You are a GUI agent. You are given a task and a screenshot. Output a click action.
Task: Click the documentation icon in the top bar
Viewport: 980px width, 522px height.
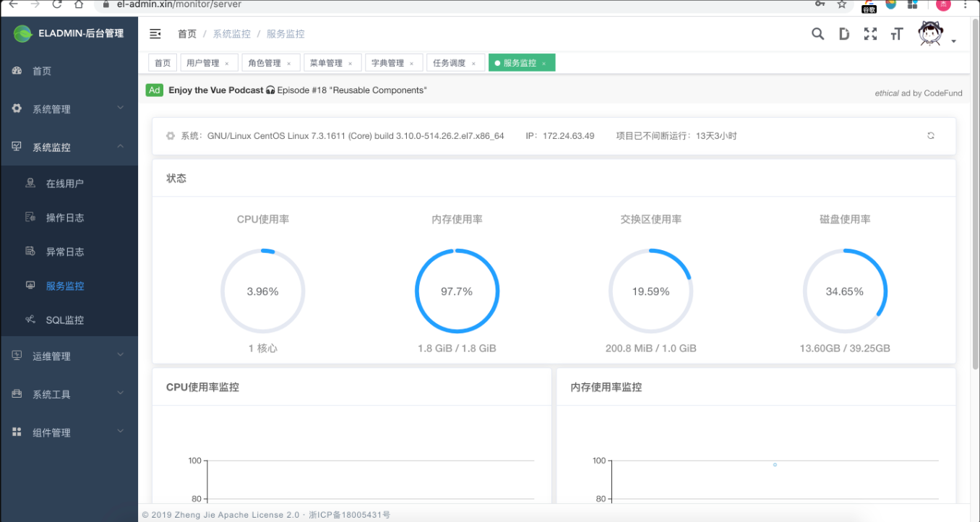coord(844,33)
